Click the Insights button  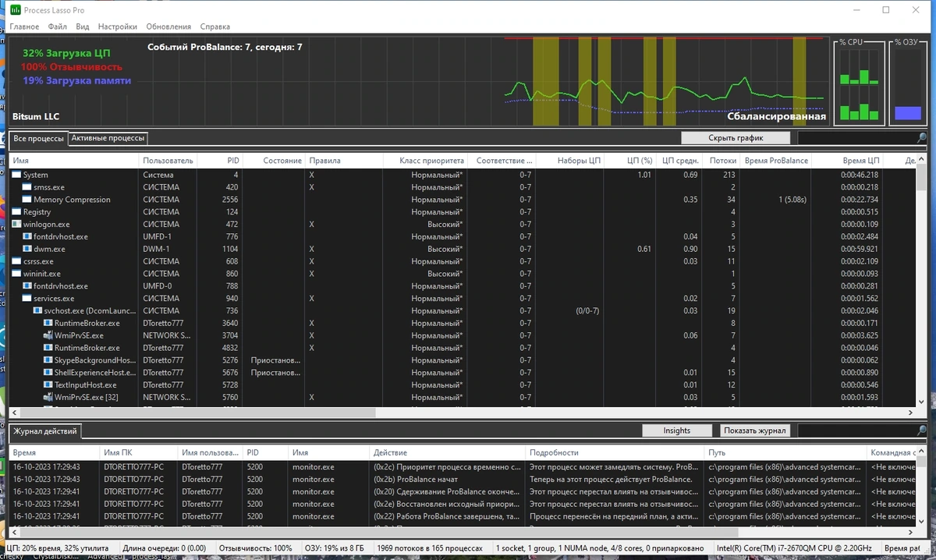pyautogui.click(x=677, y=431)
